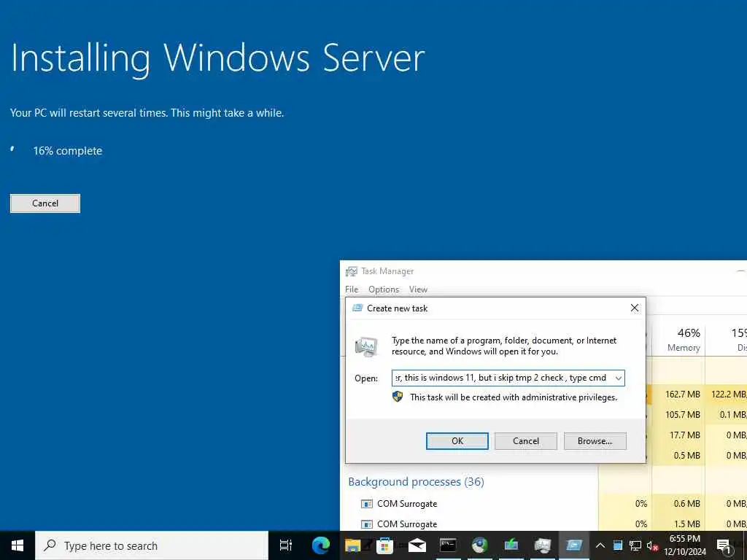
Task: Click the administrative privileges shield icon
Action: coord(398,397)
